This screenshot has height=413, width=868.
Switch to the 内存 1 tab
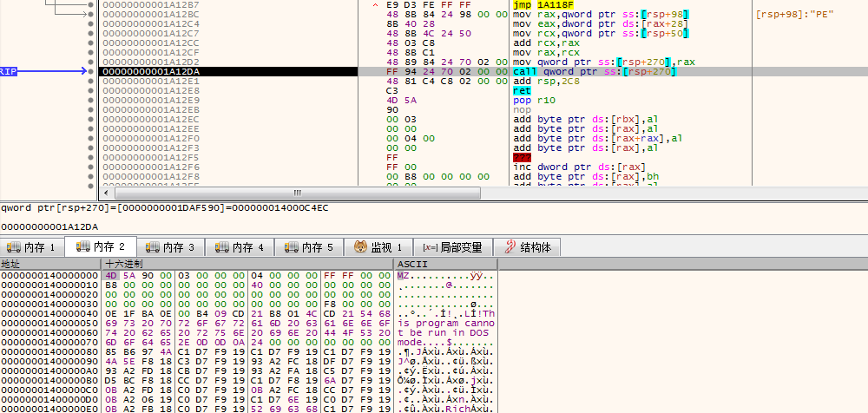31,247
